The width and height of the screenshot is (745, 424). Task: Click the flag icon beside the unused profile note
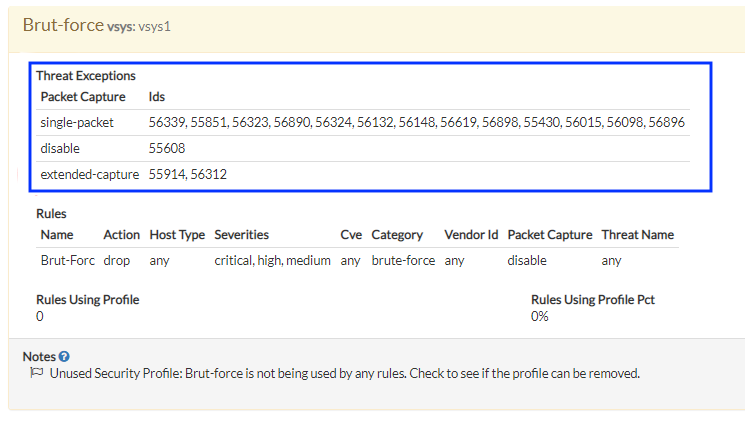tap(37, 374)
